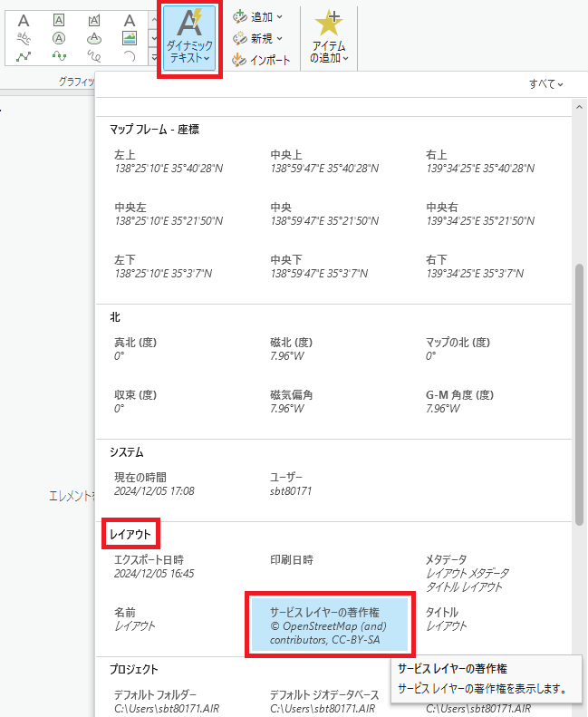588x717 pixels.
Task: Select the green polyline drawing tool
Action: tap(24, 57)
